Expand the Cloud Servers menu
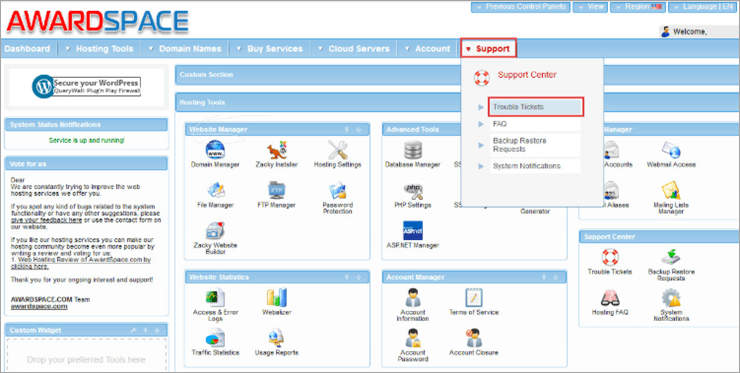This screenshot has height=373, width=740. click(x=353, y=49)
